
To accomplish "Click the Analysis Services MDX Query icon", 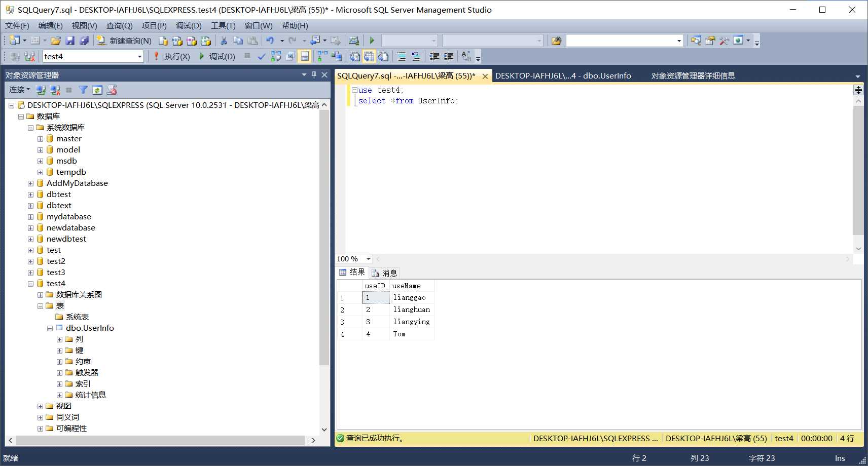I will point(177,41).
